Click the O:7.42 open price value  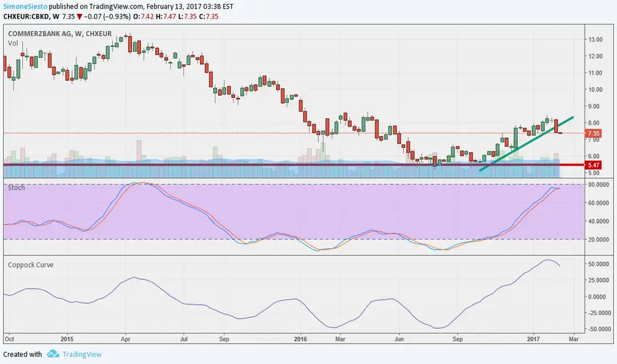(143, 17)
